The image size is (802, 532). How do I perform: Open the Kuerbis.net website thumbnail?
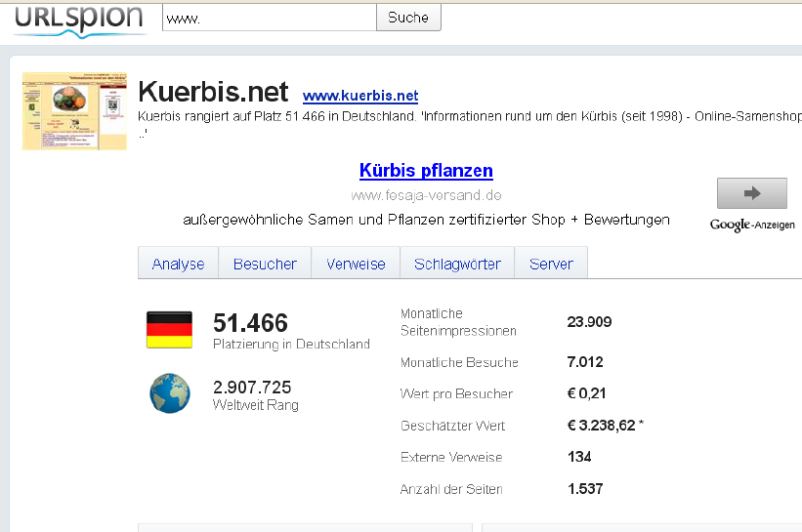75,109
